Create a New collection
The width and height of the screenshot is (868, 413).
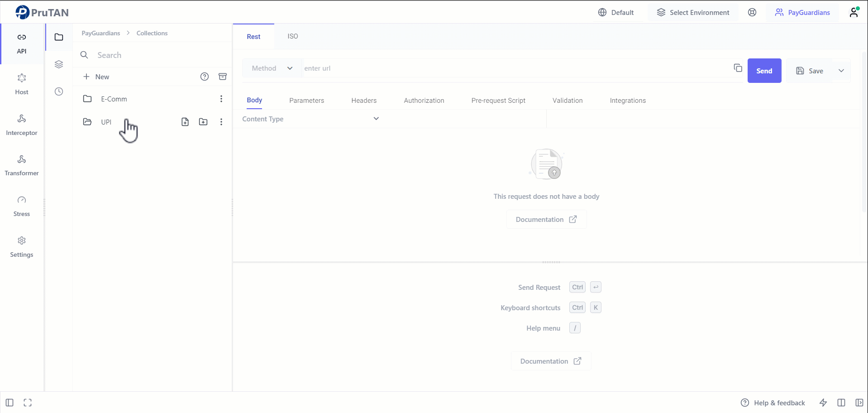(96, 77)
